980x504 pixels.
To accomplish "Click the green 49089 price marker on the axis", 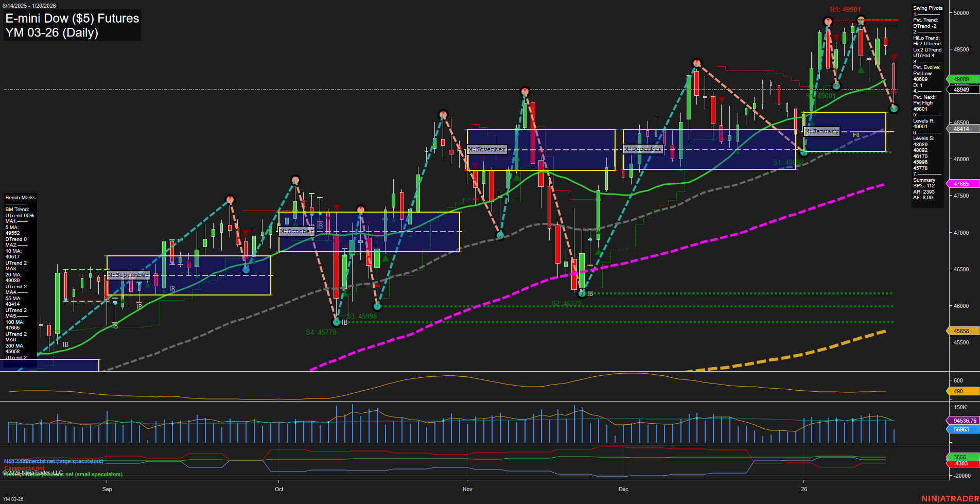I will (x=960, y=80).
